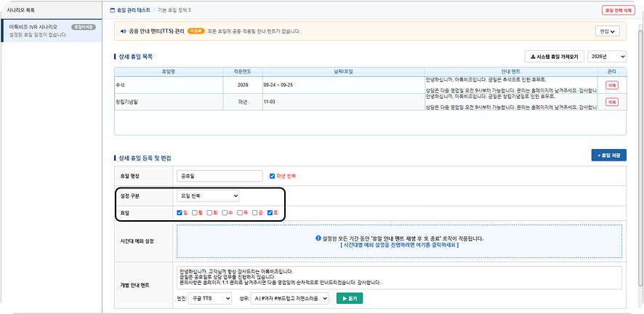Click 휴일 전체 삭제 button

pos(619,10)
